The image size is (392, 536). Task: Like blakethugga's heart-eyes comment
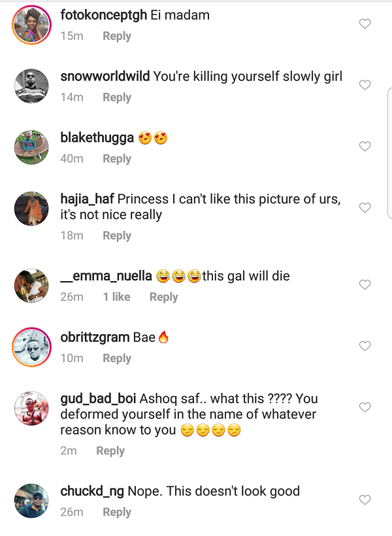pyautogui.click(x=365, y=146)
